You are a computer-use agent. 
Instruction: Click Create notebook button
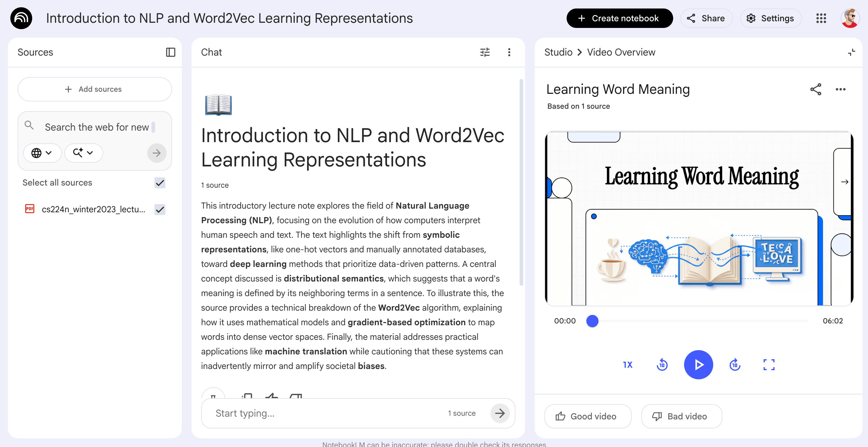(x=619, y=18)
